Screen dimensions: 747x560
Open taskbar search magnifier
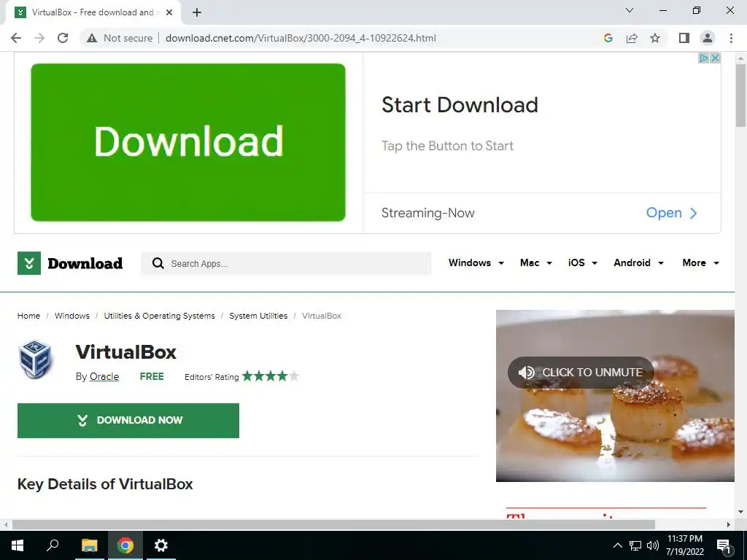(53, 545)
